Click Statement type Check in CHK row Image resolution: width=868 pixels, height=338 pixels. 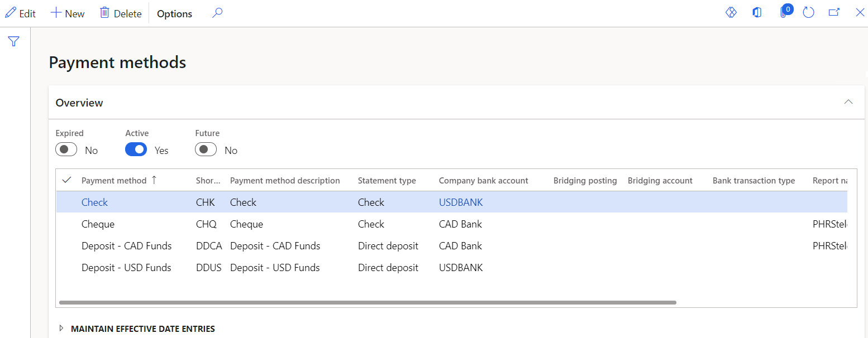[371, 202]
